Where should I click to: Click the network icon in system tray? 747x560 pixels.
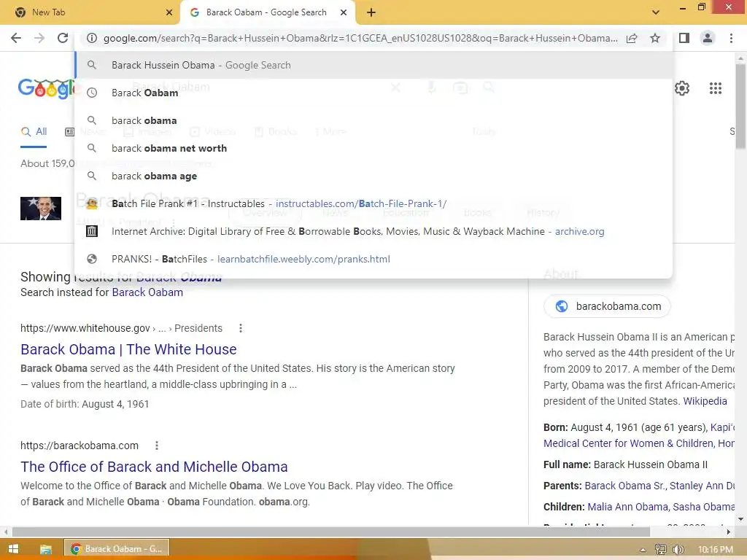[660, 550]
